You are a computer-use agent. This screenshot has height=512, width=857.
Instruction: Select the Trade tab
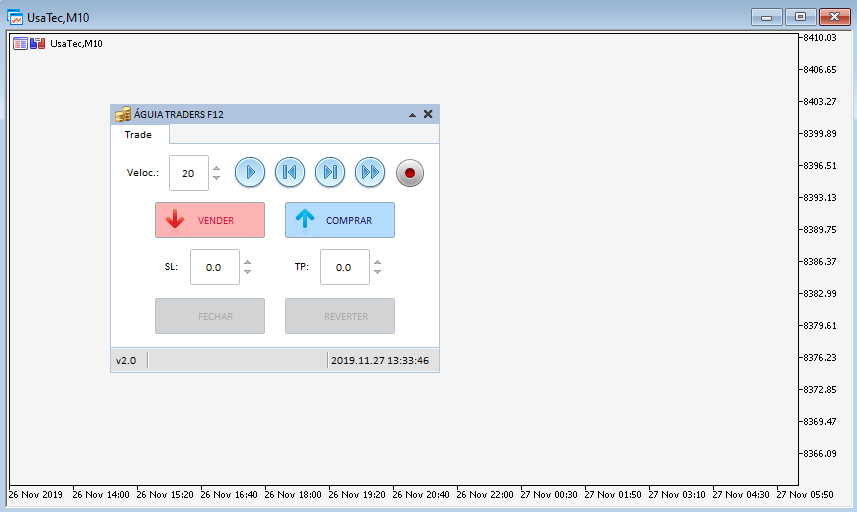pyautogui.click(x=139, y=134)
